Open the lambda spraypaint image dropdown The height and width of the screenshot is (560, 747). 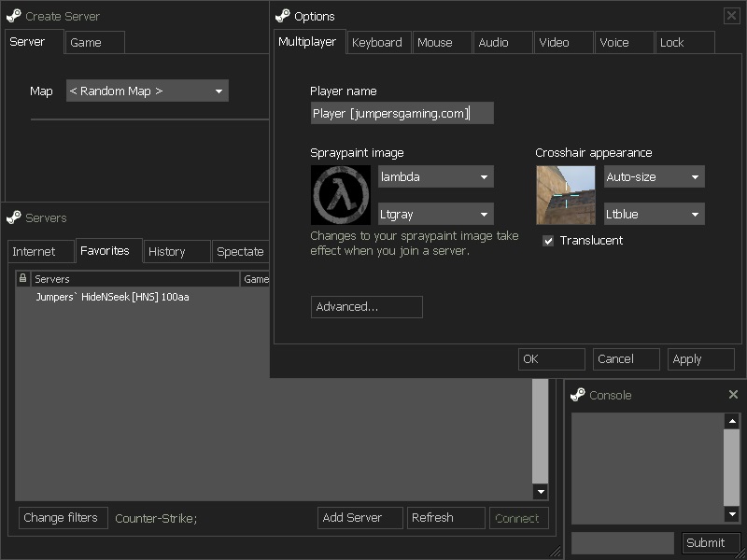[435, 176]
